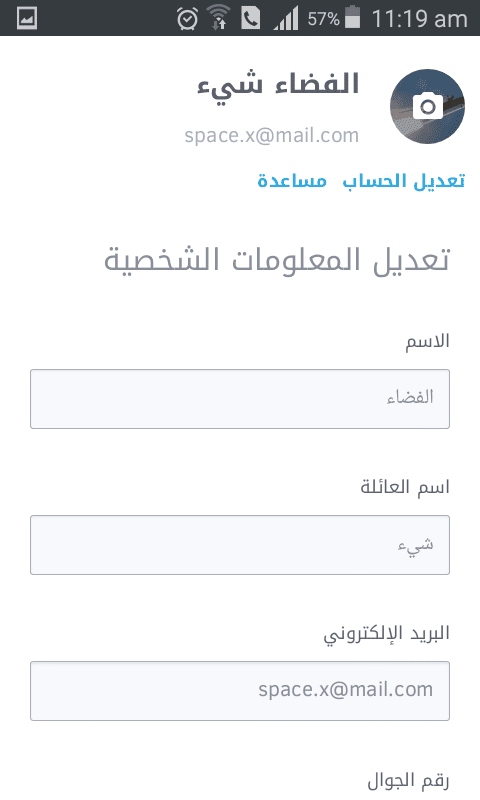
Task: Click the الاسم first name input field
Action: (x=240, y=399)
